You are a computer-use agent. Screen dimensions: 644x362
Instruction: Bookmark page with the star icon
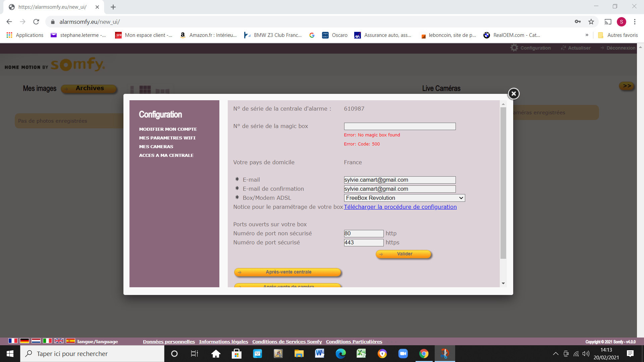click(x=591, y=22)
